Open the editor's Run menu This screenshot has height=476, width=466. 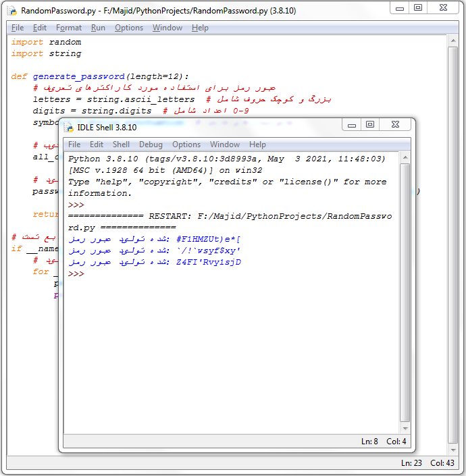tap(98, 28)
